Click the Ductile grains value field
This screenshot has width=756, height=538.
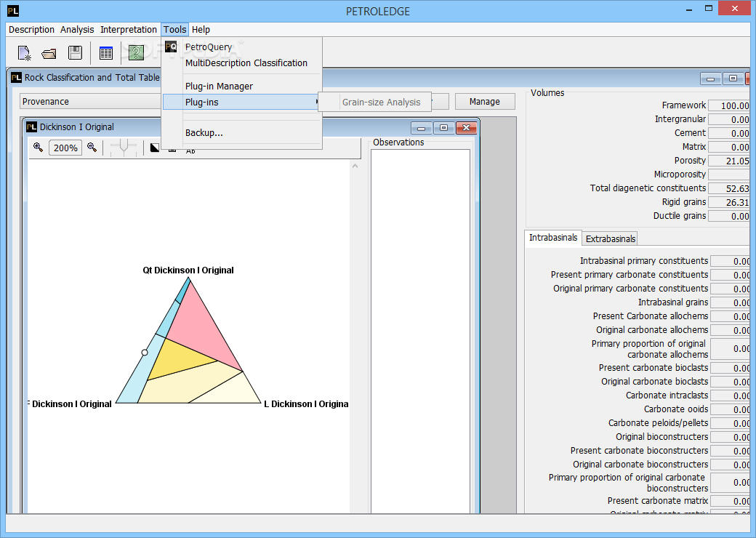[x=728, y=217]
